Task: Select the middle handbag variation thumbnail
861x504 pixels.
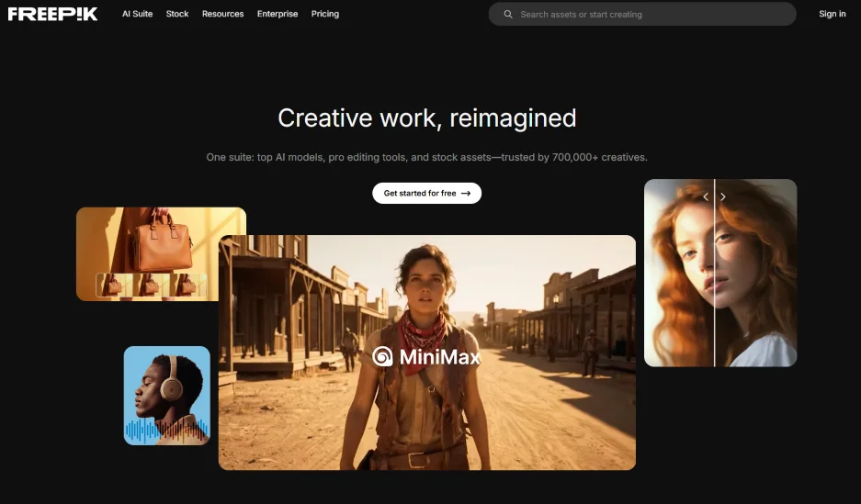Action: tap(149, 286)
